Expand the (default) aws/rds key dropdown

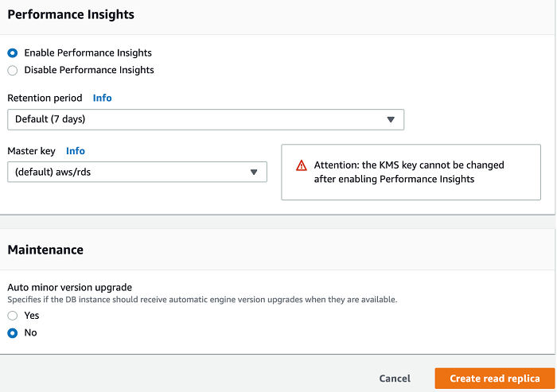[x=137, y=172]
